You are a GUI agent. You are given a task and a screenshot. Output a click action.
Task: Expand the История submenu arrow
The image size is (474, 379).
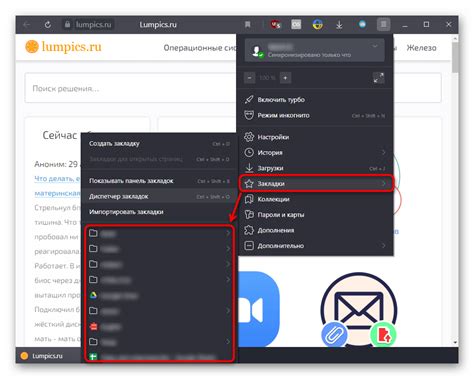click(383, 152)
